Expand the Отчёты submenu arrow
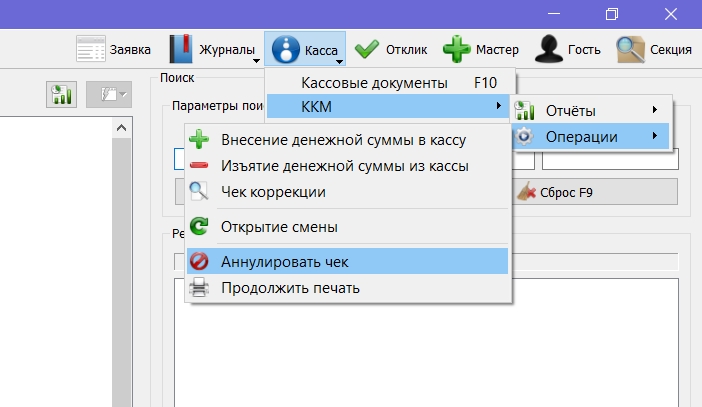Viewport: 702px width, 407px height. pos(655,110)
